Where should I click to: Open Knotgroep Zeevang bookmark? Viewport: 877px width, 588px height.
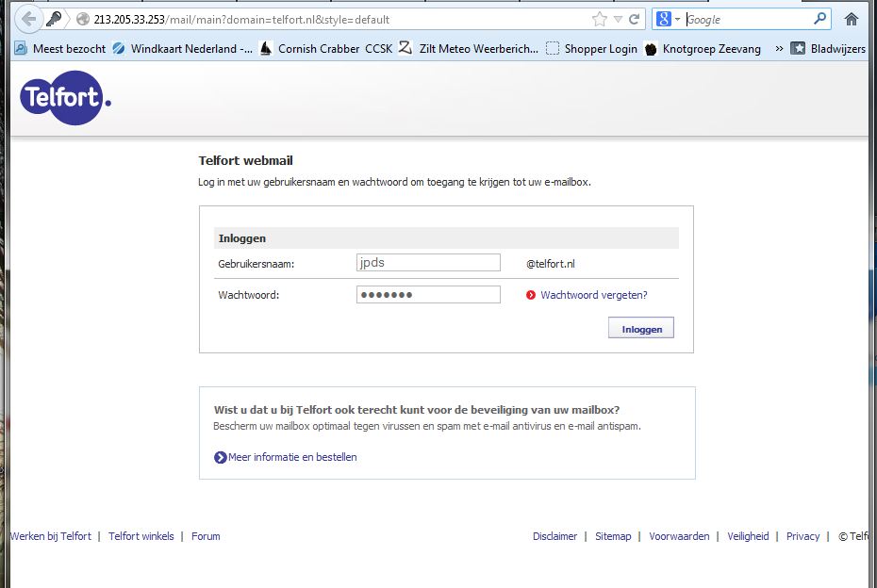pos(703,49)
